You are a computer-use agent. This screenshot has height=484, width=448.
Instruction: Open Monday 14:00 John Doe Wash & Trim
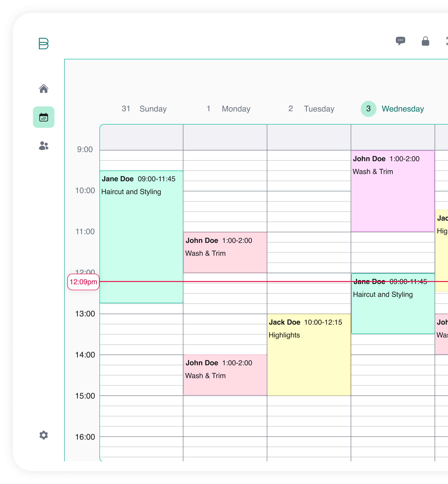[225, 375]
